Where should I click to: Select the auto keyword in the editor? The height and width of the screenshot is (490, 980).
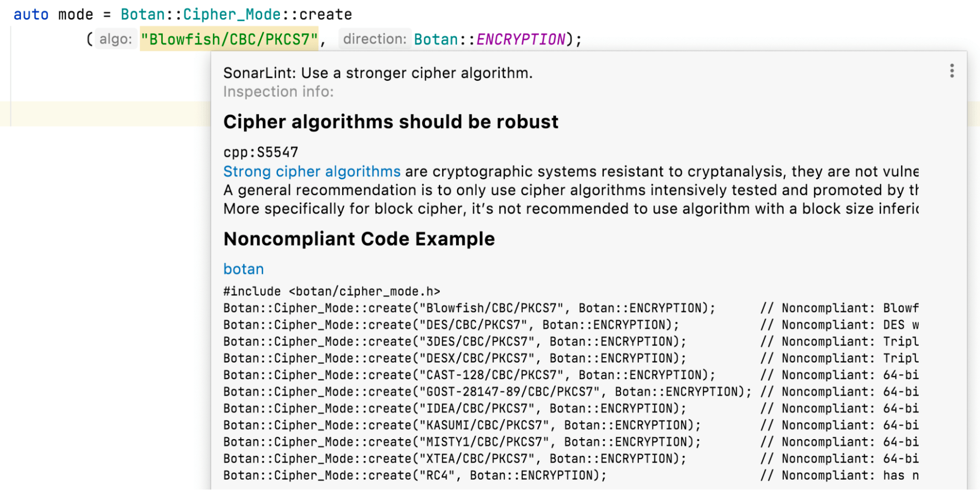(x=30, y=14)
